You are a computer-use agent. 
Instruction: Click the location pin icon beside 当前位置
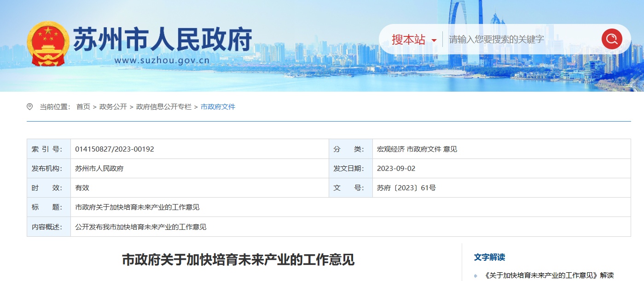point(30,107)
